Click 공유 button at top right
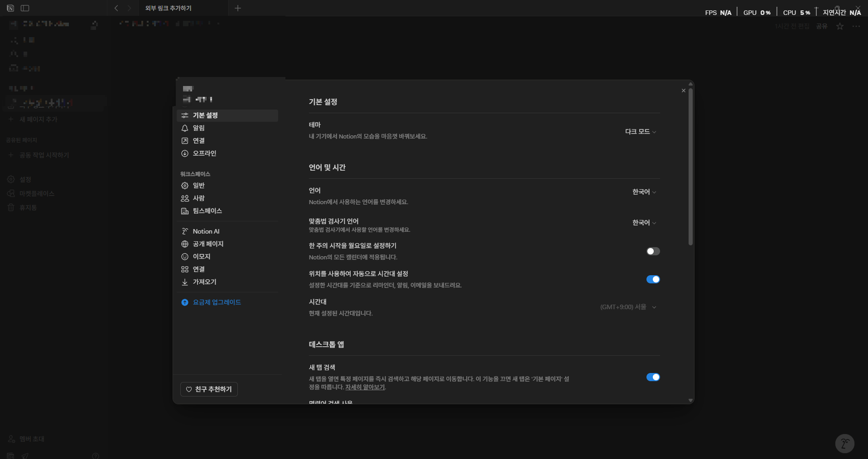The height and width of the screenshot is (459, 868). point(822,26)
